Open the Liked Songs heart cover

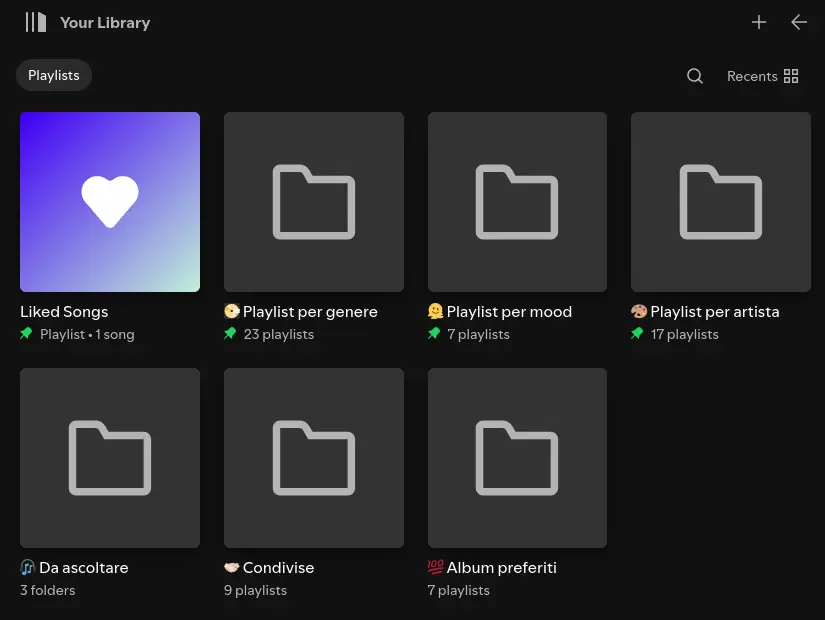coord(110,202)
